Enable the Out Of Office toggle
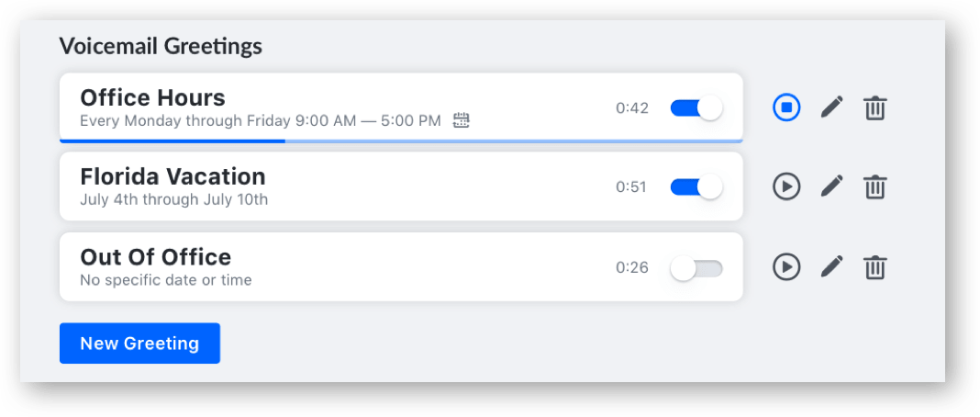This screenshot has height=417, width=980. click(x=696, y=268)
